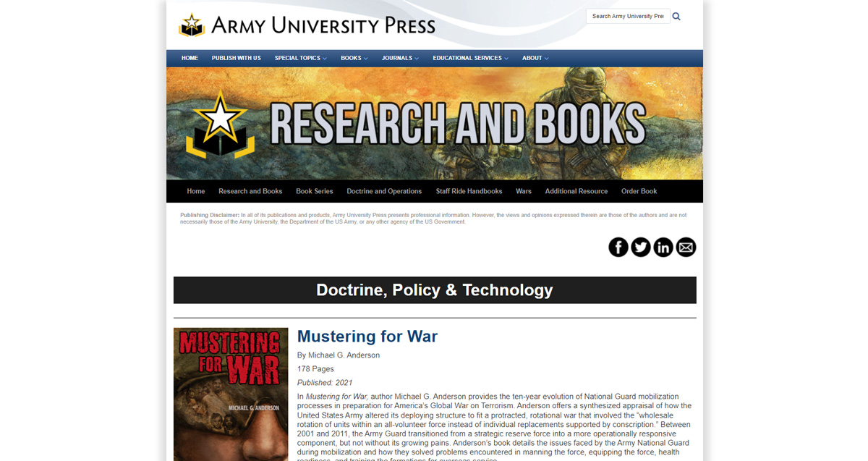
Task: Open Book Series in sub-navigation
Action: point(315,191)
